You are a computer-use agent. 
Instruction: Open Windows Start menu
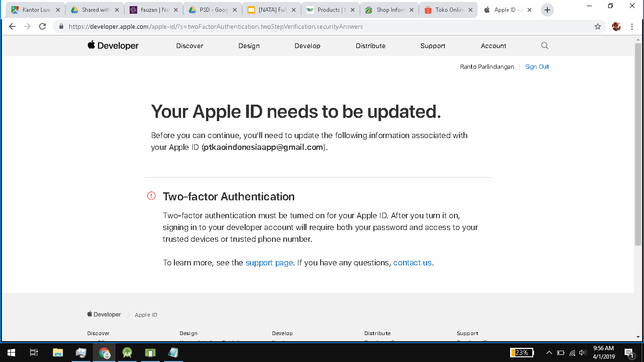[x=11, y=352]
